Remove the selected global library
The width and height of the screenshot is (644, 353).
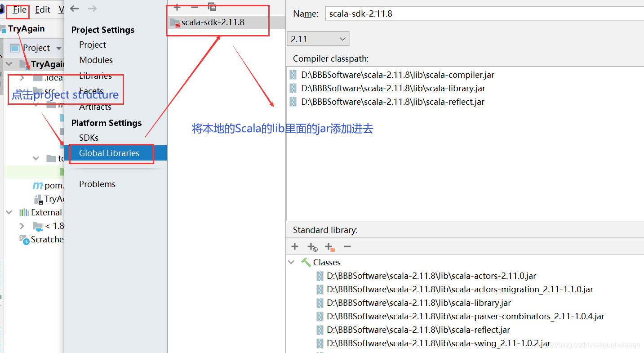(x=194, y=7)
